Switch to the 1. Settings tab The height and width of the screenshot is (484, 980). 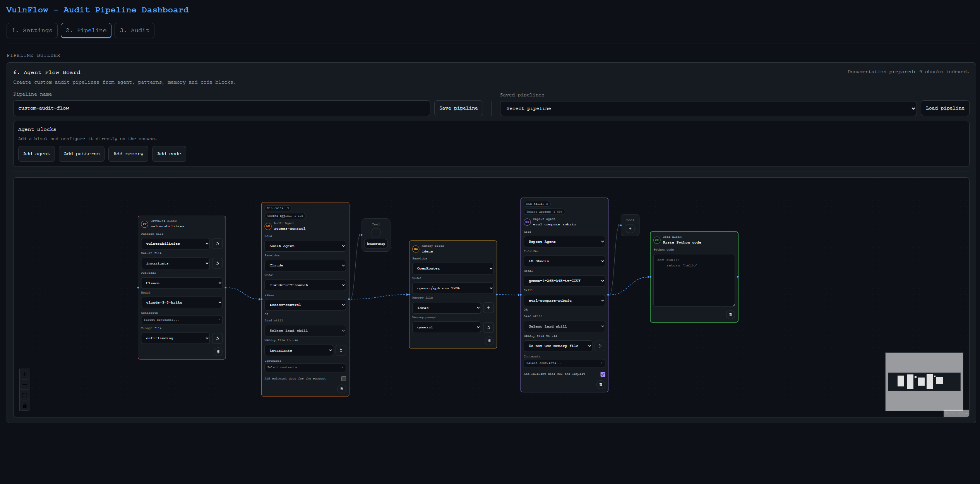[x=32, y=30]
